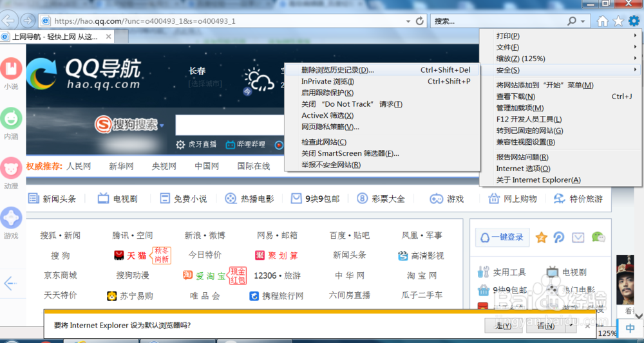644x343 pixels.
Task: Click 否(N) on default browser prompt
Action: point(546,326)
